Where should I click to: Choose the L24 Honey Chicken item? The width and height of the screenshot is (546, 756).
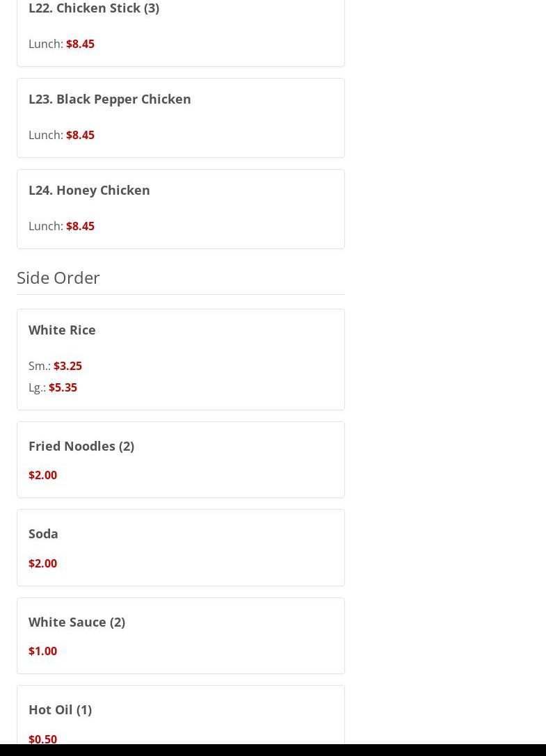pyautogui.click(x=89, y=190)
